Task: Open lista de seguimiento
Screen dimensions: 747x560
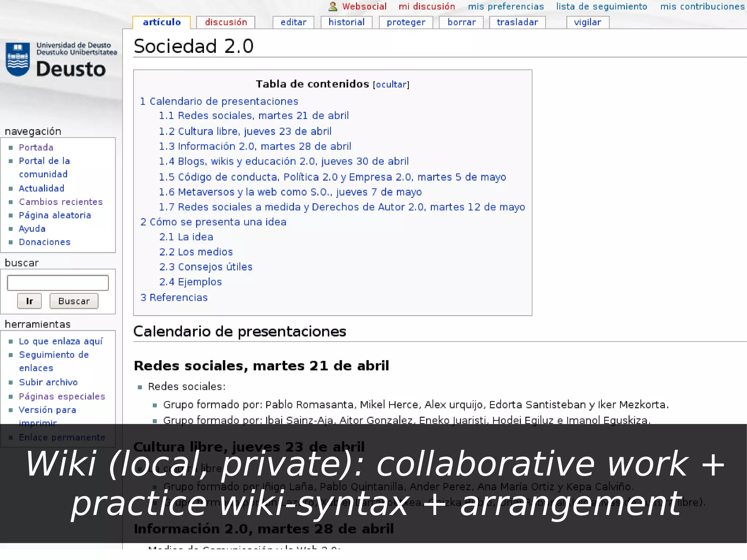Action: pyautogui.click(x=601, y=7)
